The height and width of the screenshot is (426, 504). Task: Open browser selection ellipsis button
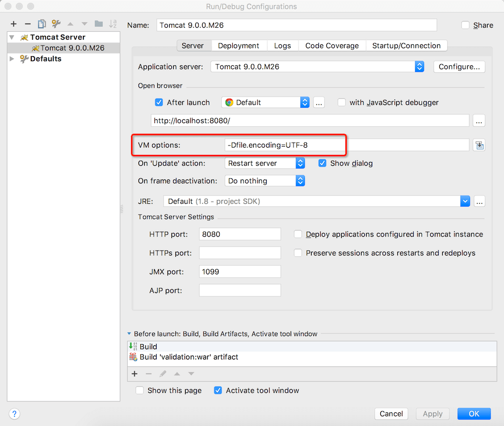pyautogui.click(x=318, y=103)
